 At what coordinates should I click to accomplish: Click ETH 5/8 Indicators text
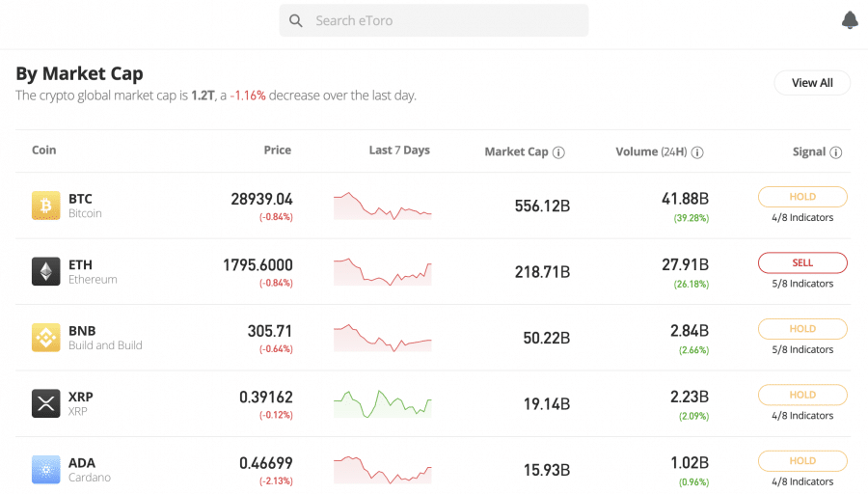point(802,284)
